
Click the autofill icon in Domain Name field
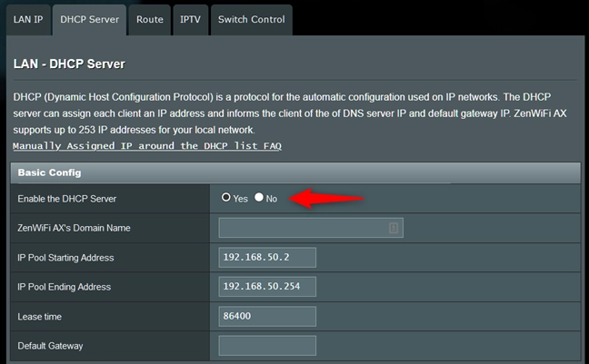[x=394, y=228]
